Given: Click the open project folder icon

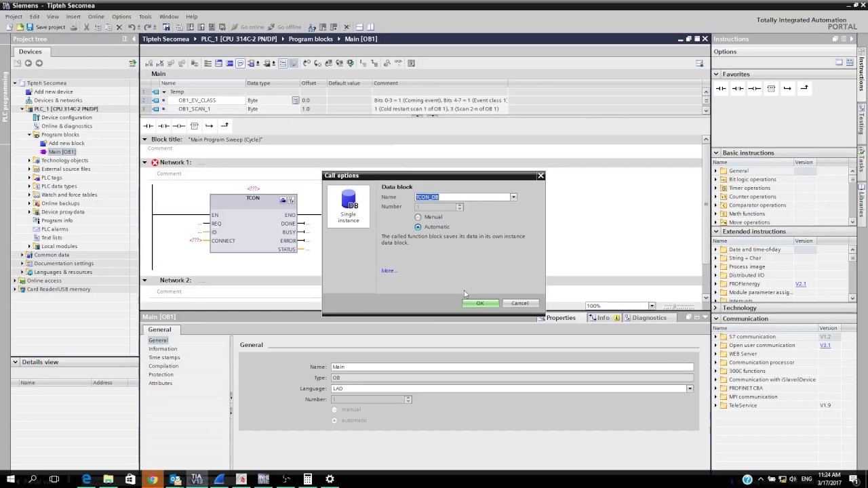Looking at the screenshot, I should coord(20,27).
